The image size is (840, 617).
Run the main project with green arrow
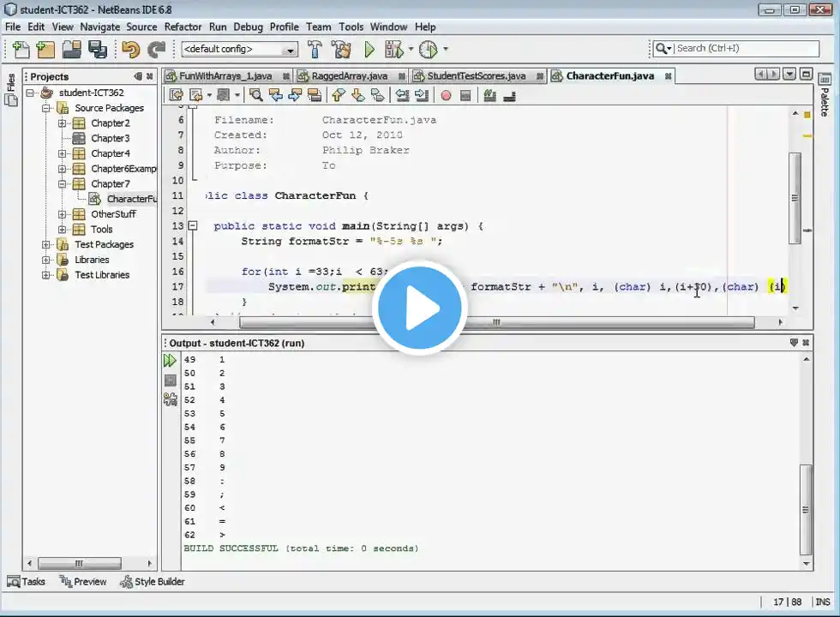click(x=369, y=50)
